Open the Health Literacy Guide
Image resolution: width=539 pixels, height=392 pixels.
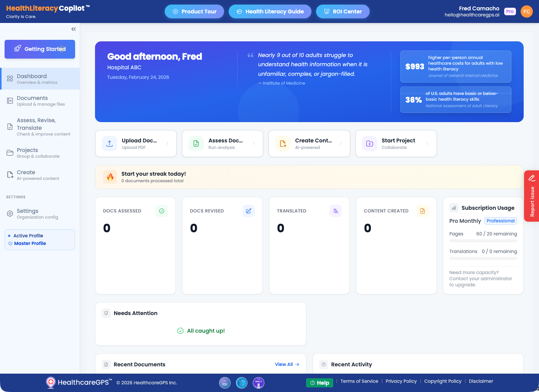click(x=270, y=11)
